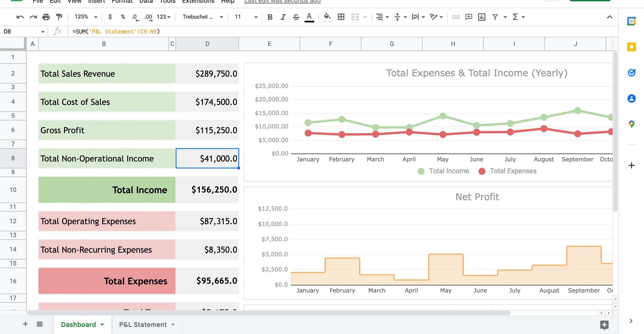Insert a comment on cell D8
This screenshot has width=644, height=334.
(x=469, y=17)
